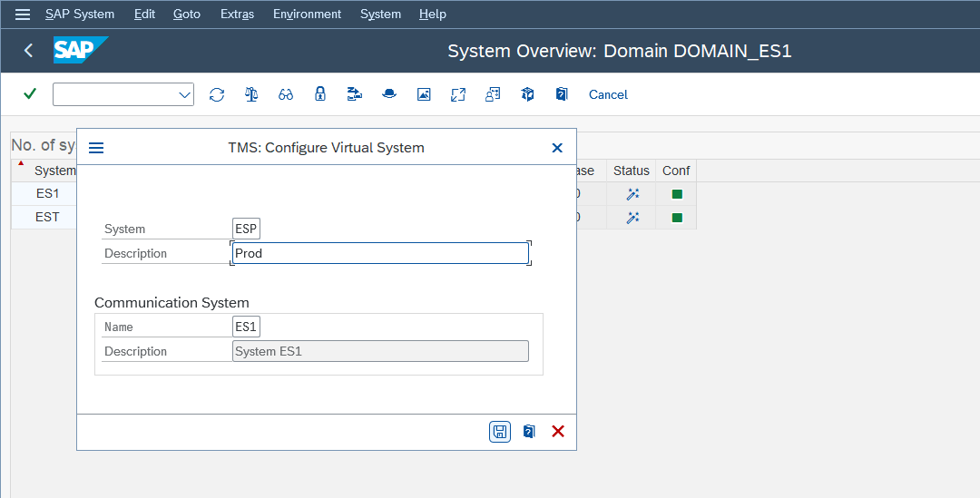Open the Help menu
Viewport: 980px width, 498px height.
click(x=433, y=14)
